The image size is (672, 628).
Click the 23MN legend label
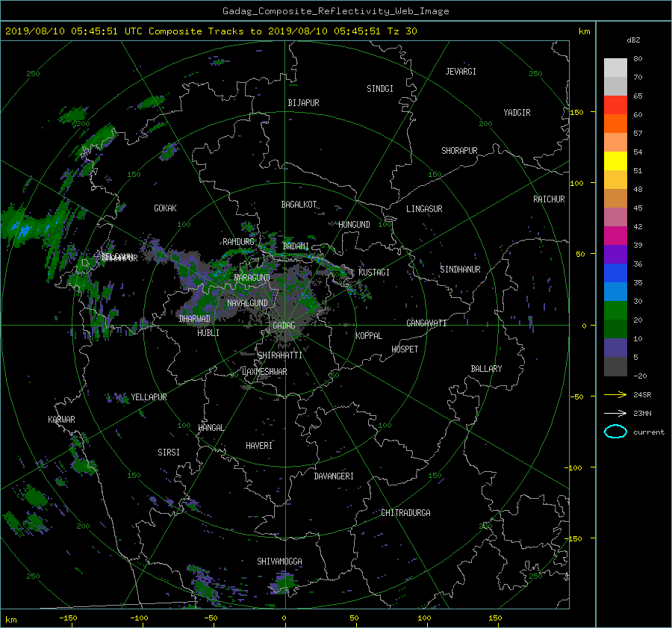[642, 413]
